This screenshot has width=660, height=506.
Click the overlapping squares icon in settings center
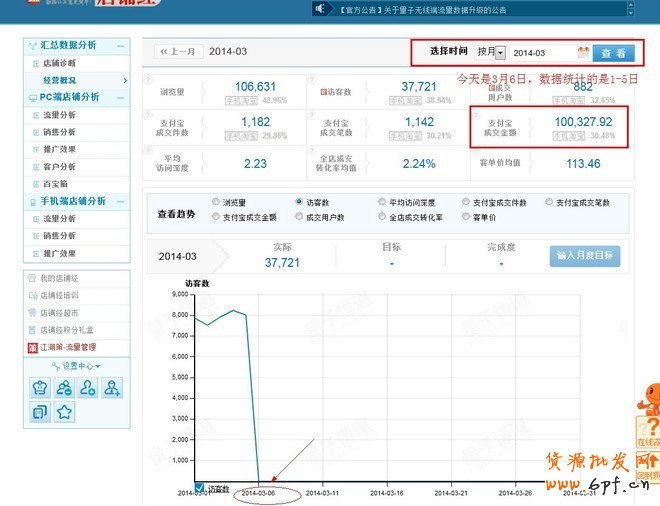click(x=40, y=412)
